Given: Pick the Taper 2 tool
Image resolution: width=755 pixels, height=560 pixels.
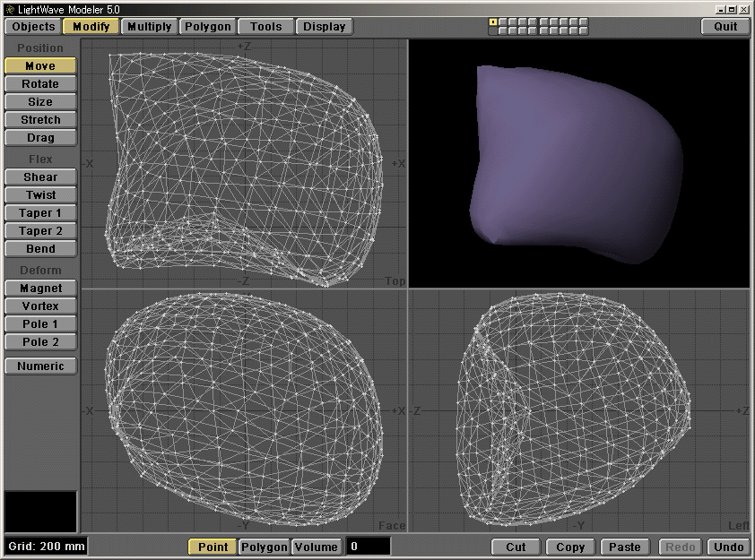Looking at the screenshot, I should pyautogui.click(x=39, y=230).
